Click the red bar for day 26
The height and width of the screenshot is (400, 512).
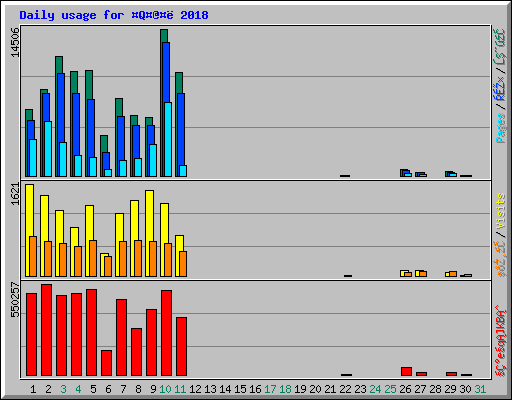point(406,371)
